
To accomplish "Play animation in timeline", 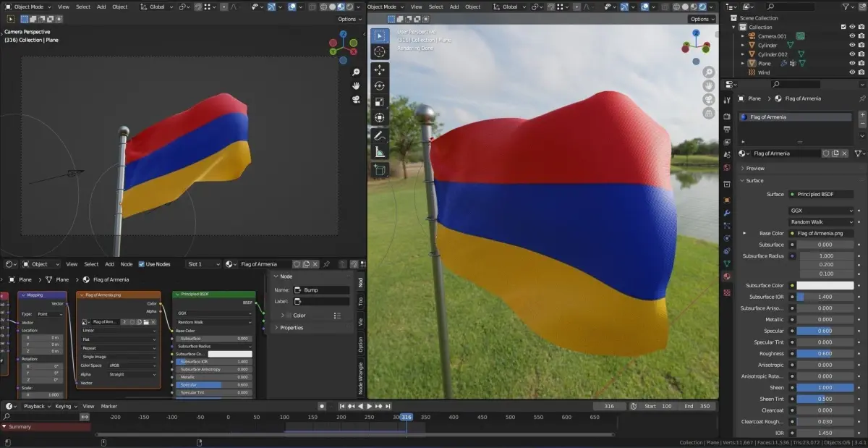I will [370, 406].
